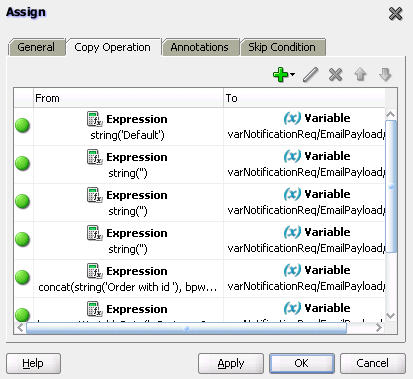Click the horizontal scrollbar thumb of the table
Screen dimensions: 413x379
point(186,328)
